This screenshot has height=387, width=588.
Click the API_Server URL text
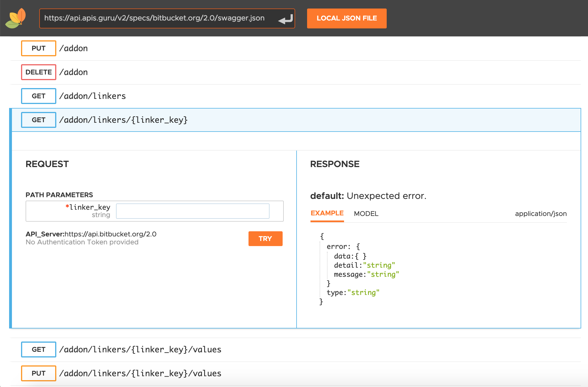pos(110,234)
